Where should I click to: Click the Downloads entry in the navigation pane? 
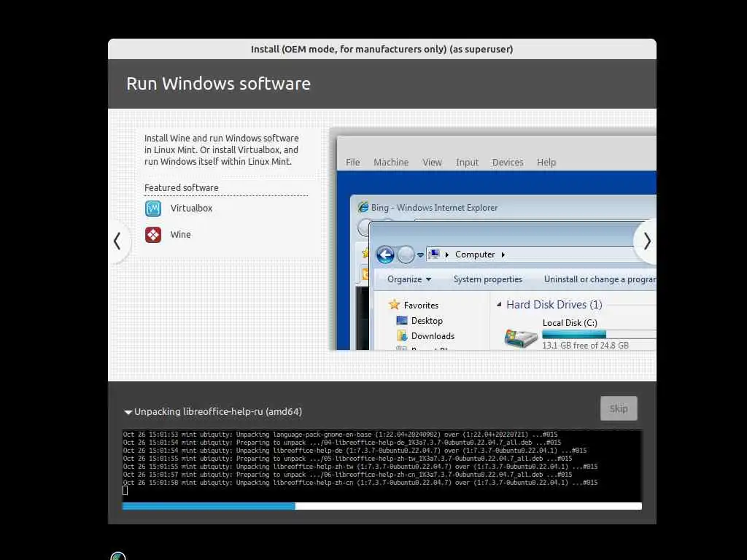point(433,336)
